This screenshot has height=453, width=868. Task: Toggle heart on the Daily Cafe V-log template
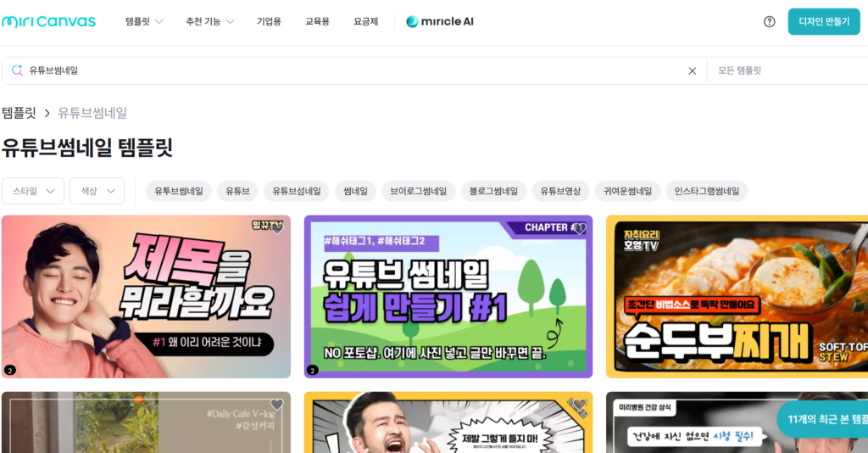click(x=276, y=405)
